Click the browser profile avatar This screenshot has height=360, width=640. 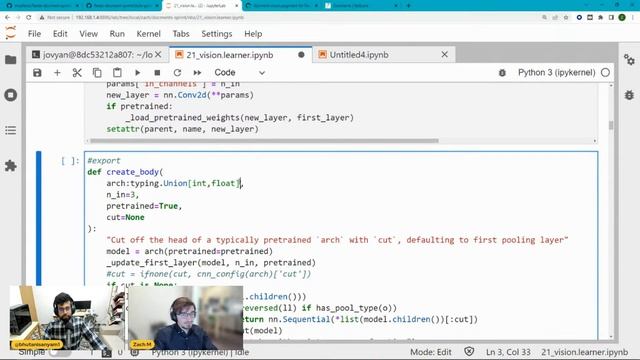[622, 18]
